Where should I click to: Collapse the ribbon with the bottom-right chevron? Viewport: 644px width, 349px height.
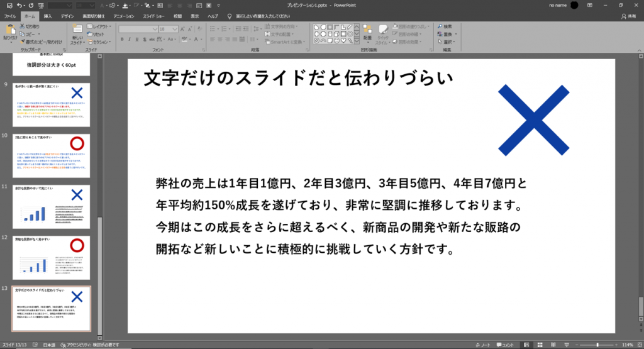point(640,50)
